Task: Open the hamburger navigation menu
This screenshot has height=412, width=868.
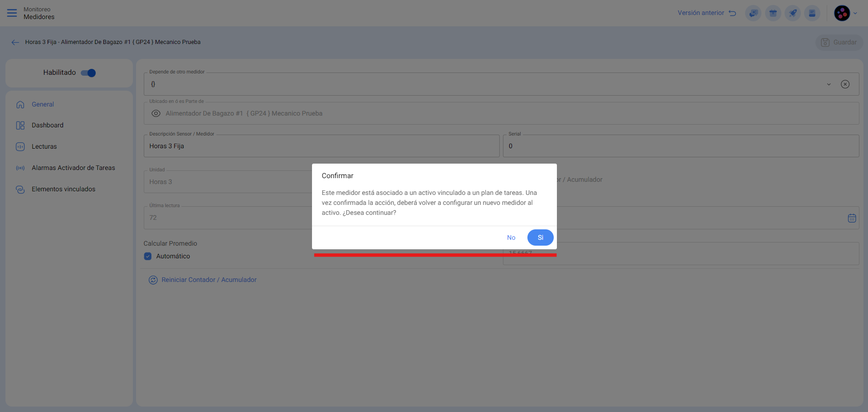Action: point(12,13)
